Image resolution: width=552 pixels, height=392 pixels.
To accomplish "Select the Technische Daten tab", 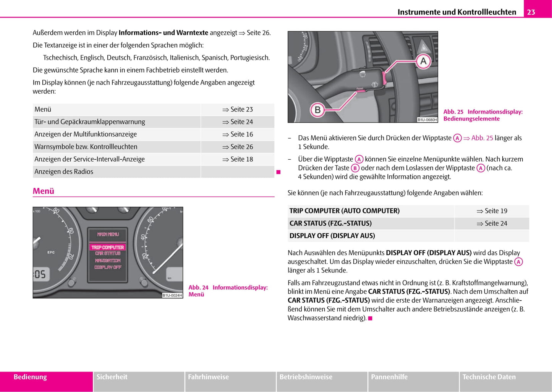I will pos(489,377).
